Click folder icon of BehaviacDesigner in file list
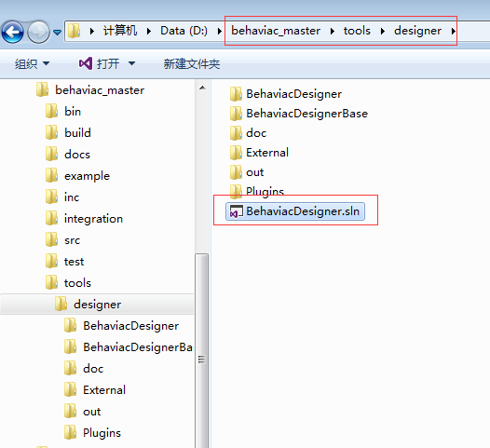The image size is (490, 448). coord(236,94)
